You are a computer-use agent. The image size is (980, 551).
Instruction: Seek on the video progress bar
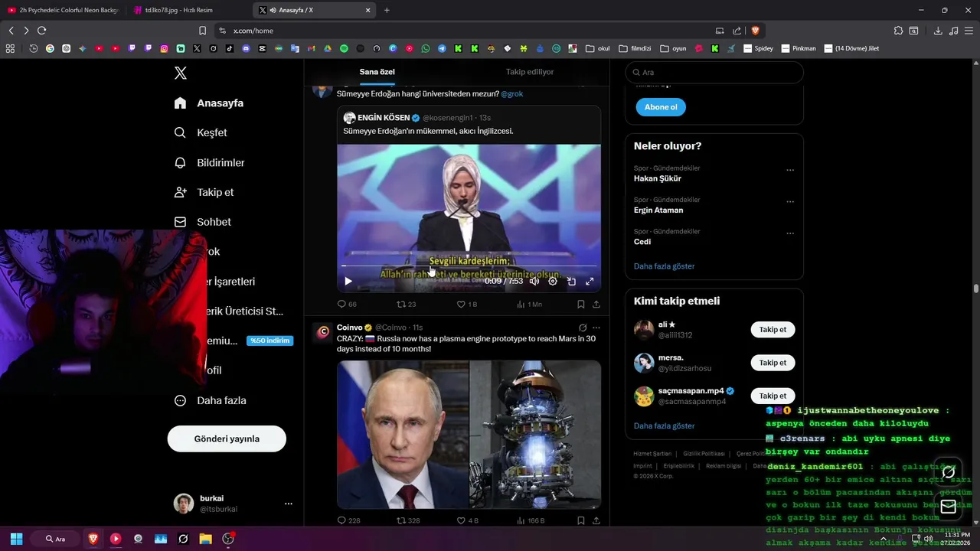click(x=469, y=266)
